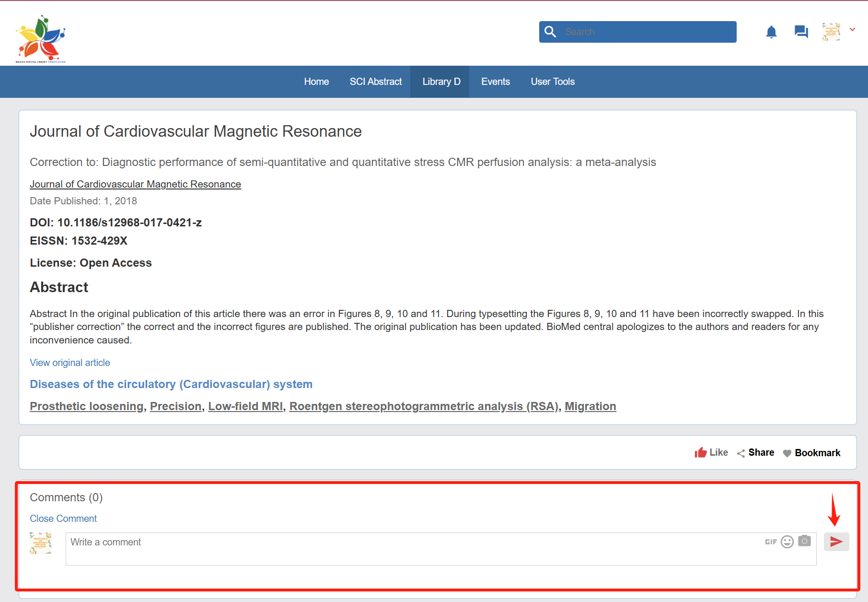The height and width of the screenshot is (602, 868).
Task: Click the Roentgen stereophotogrammetric analysis keyword
Action: tap(423, 406)
